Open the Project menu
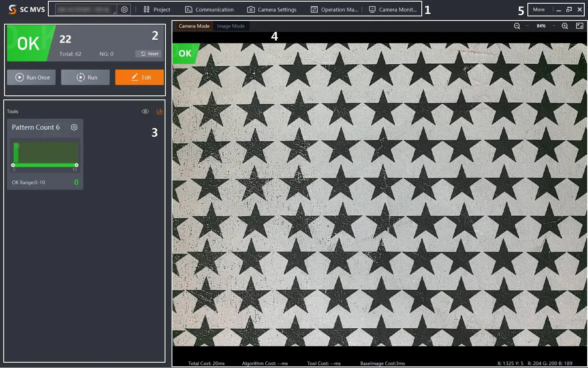Image resolution: width=588 pixels, height=368 pixels. click(157, 9)
